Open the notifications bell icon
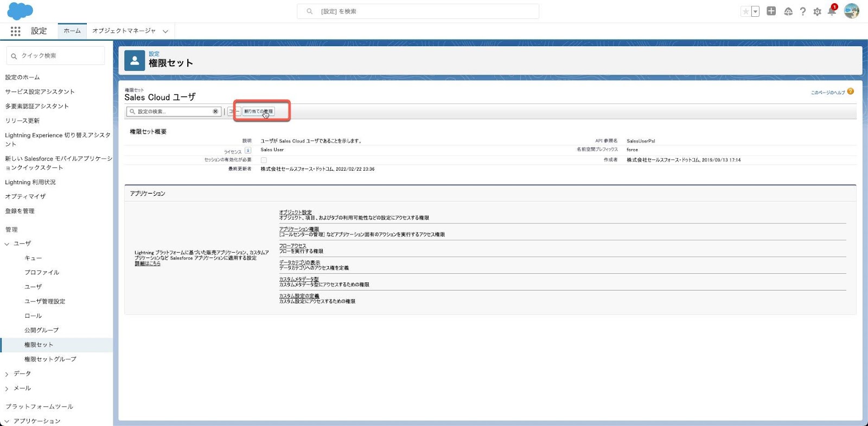 click(832, 11)
